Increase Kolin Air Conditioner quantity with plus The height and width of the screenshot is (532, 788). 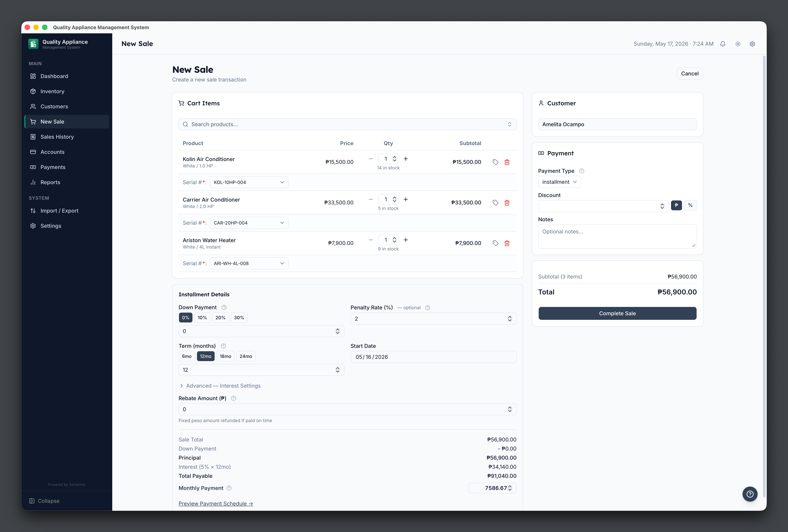(406, 159)
